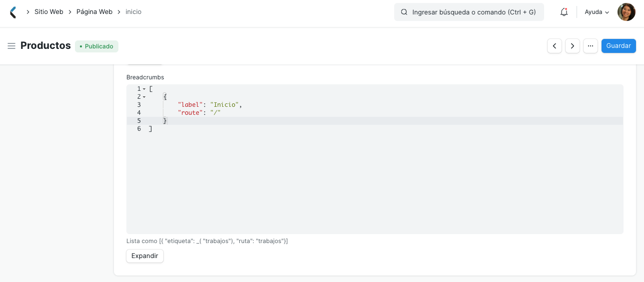Screen dimensions: 644x282
Task: Click the Publicado status badge
Action: (96, 46)
